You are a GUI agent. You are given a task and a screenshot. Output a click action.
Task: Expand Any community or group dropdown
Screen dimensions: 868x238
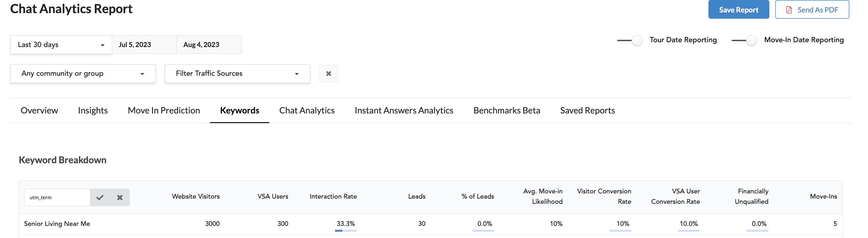coord(83,73)
